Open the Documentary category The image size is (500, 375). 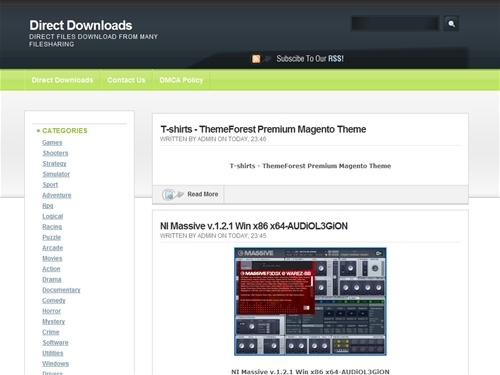pos(61,290)
